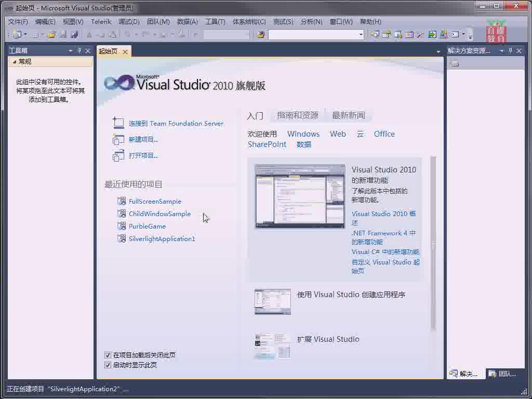Click the Visual C# 中的新增功能 link
This screenshot has width=532, height=399.
click(x=385, y=252)
